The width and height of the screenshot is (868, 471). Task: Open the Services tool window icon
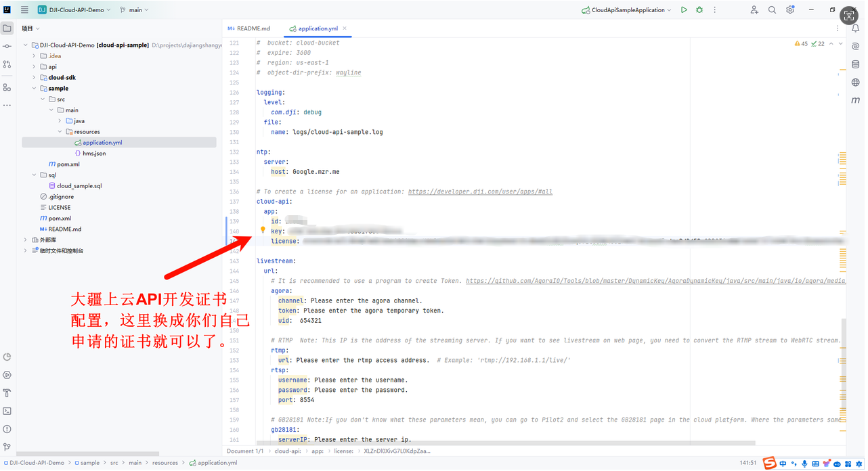(7, 375)
